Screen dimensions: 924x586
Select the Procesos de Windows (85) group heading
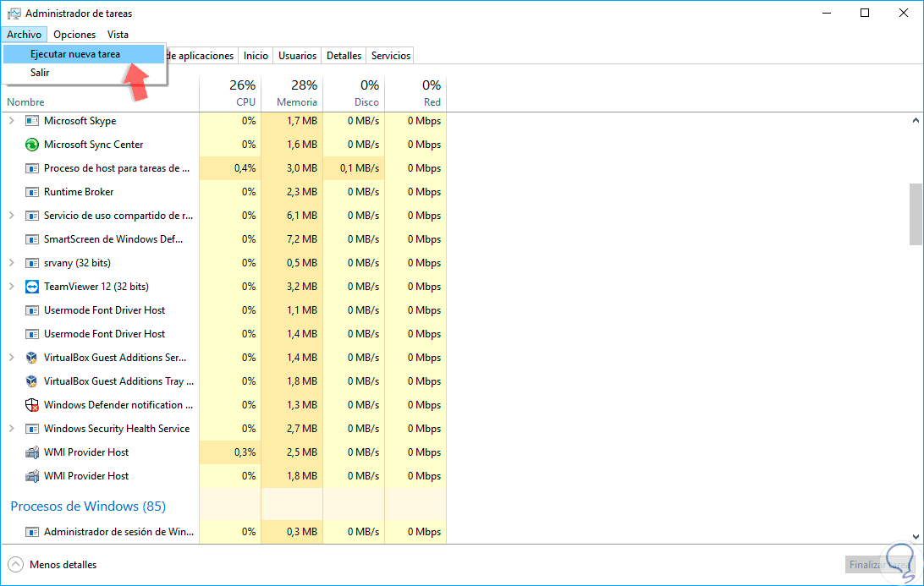tap(88, 506)
